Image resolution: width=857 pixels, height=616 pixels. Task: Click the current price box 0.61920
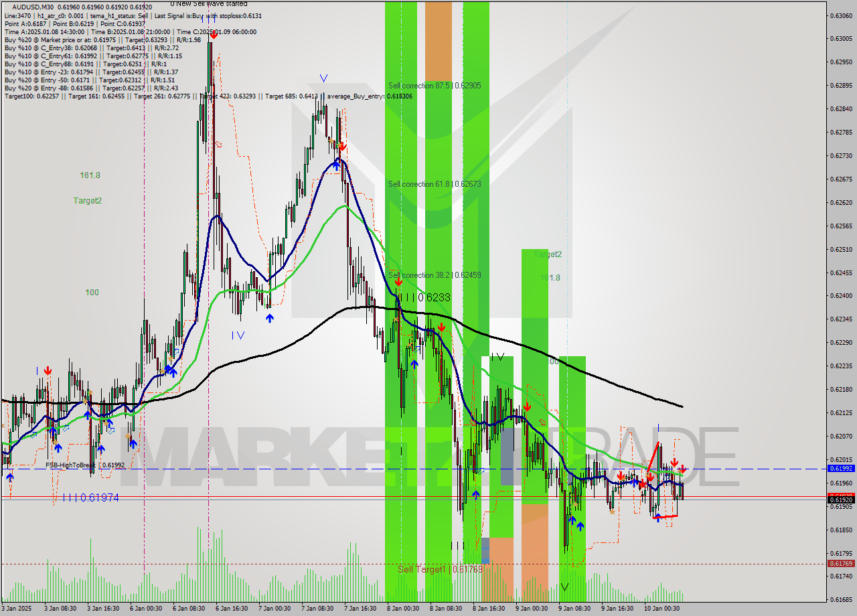pos(842,499)
